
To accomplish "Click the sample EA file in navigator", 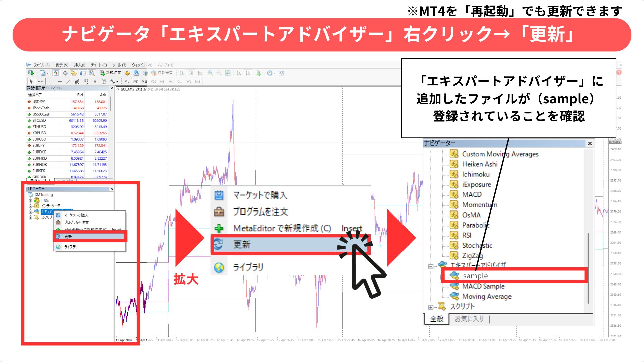I will point(475,276).
